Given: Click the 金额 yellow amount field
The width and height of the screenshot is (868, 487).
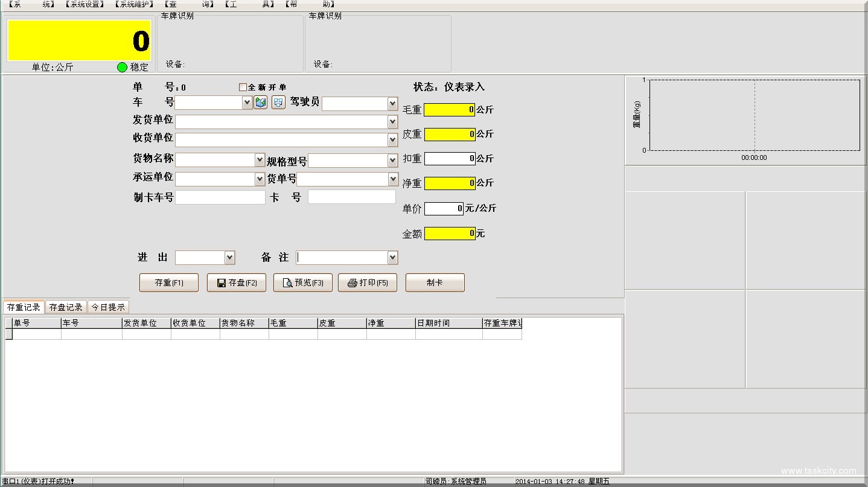Looking at the screenshot, I should pos(450,234).
